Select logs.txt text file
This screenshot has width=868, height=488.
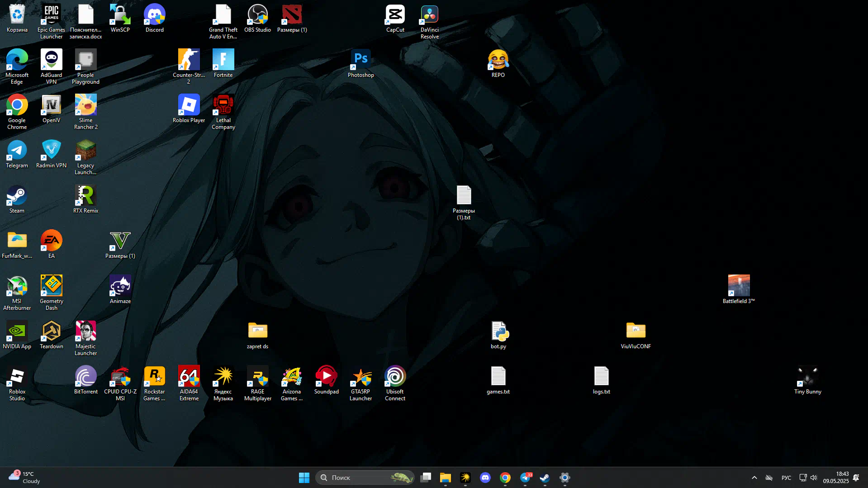(602, 380)
